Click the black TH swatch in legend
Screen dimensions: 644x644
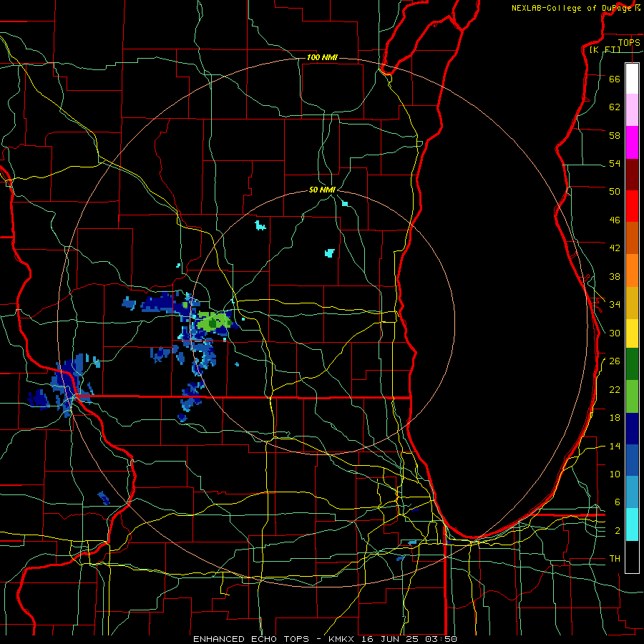pyautogui.click(x=632, y=557)
